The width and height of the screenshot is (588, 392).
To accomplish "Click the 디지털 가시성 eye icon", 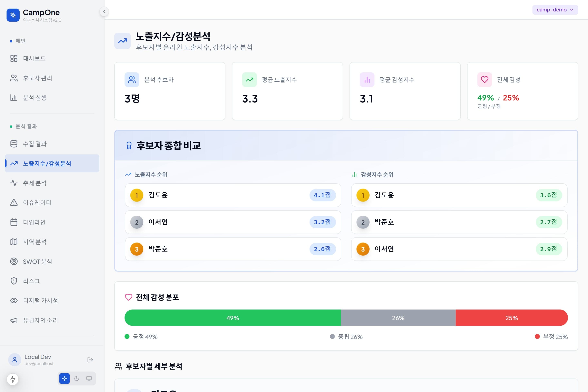I will tap(14, 301).
